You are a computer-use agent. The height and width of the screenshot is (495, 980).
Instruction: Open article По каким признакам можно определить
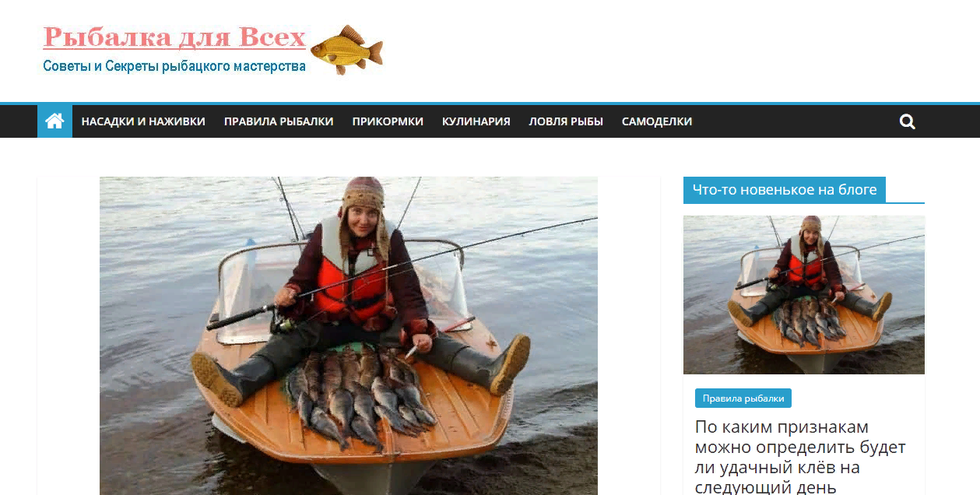[800, 458]
